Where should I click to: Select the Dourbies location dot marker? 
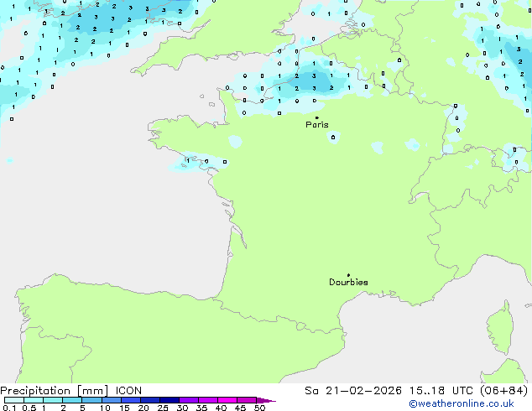point(348,275)
